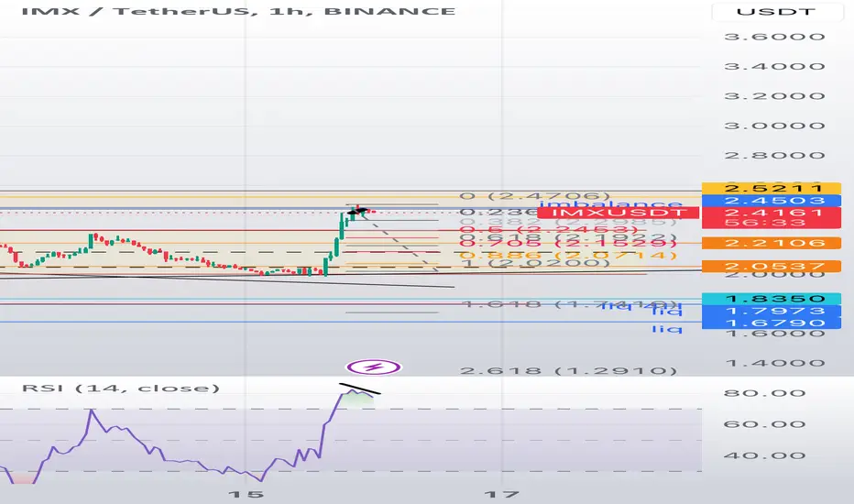
Task: Select the blue 1.6790 price tag
Action: 772,323
